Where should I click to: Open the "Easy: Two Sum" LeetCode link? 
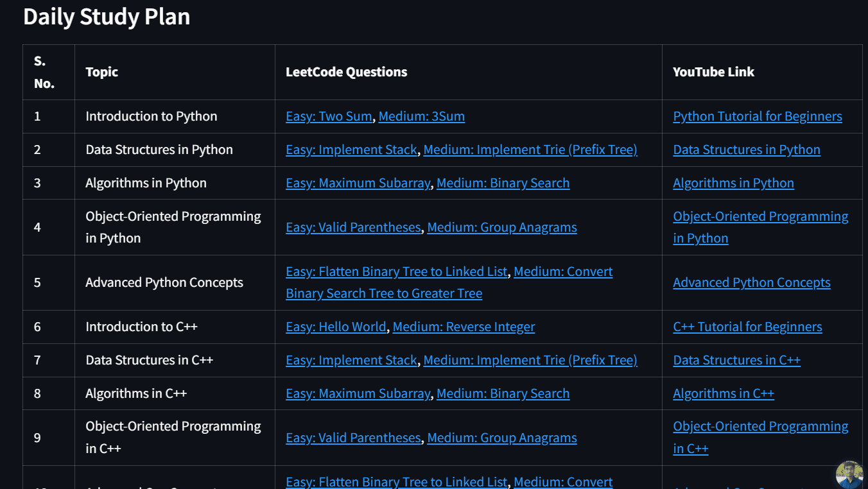[x=329, y=116]
